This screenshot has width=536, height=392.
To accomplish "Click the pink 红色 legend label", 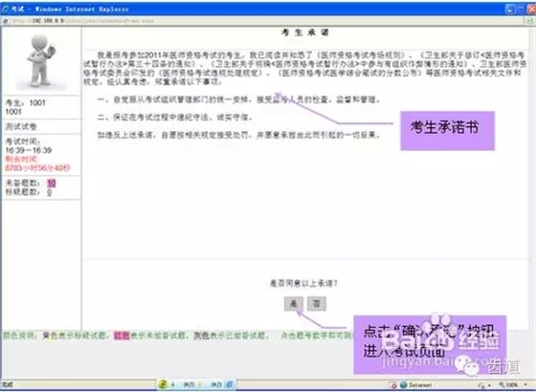I will (x=122, y=336).
